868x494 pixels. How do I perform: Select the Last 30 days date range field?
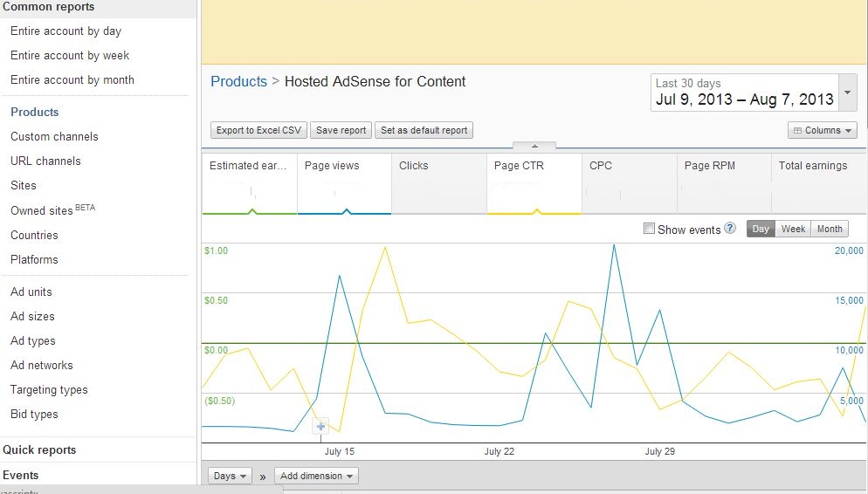745,93
